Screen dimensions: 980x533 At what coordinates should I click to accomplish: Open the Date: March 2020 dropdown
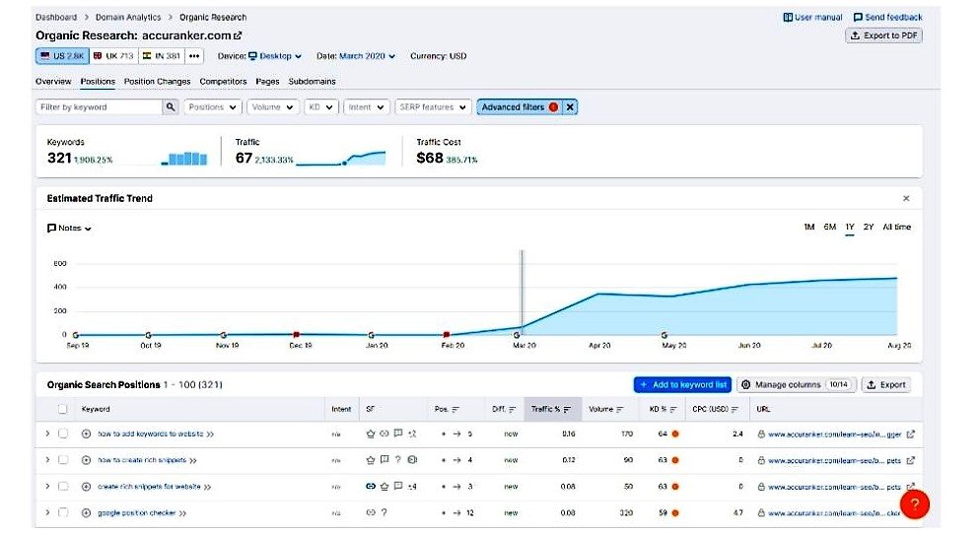point(367,55)
